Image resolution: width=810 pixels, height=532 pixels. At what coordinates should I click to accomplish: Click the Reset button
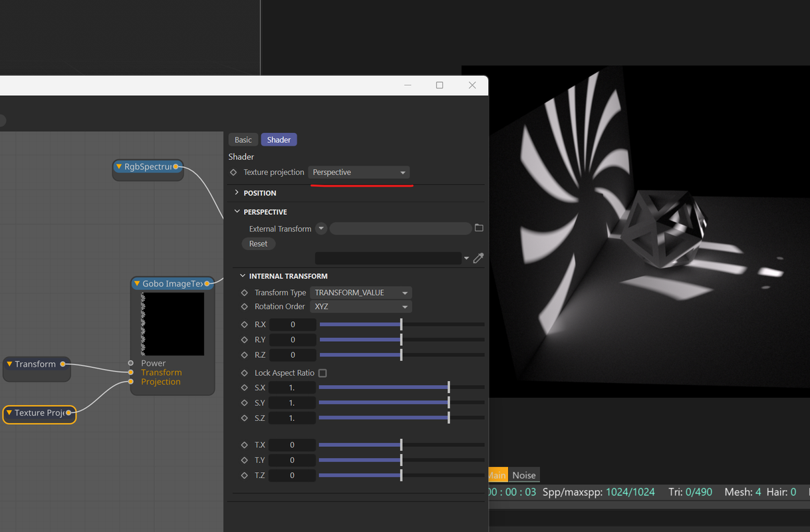click(x=258, y=243)
